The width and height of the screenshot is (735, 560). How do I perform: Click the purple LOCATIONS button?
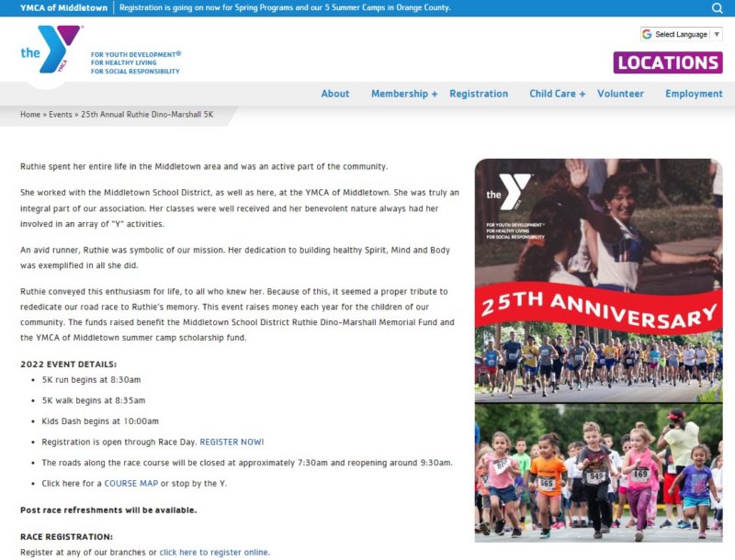pyautogui.click(x=668, y=62)
